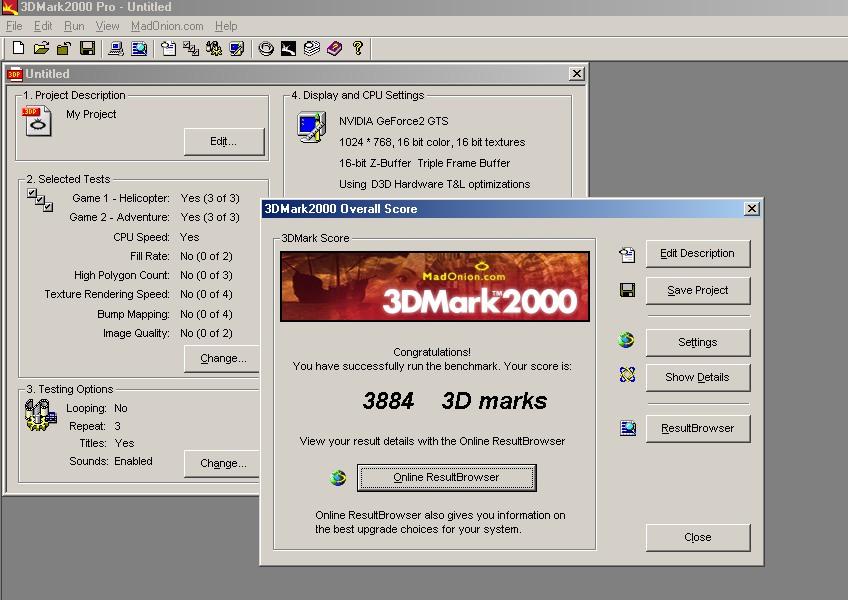Open the File menu
This screenshot has height=600, width=848.
(14, 26)
